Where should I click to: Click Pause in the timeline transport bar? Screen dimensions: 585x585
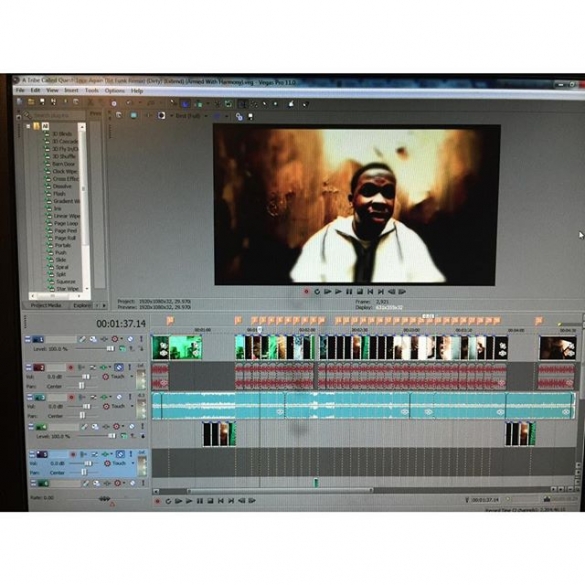pos(200,501)
